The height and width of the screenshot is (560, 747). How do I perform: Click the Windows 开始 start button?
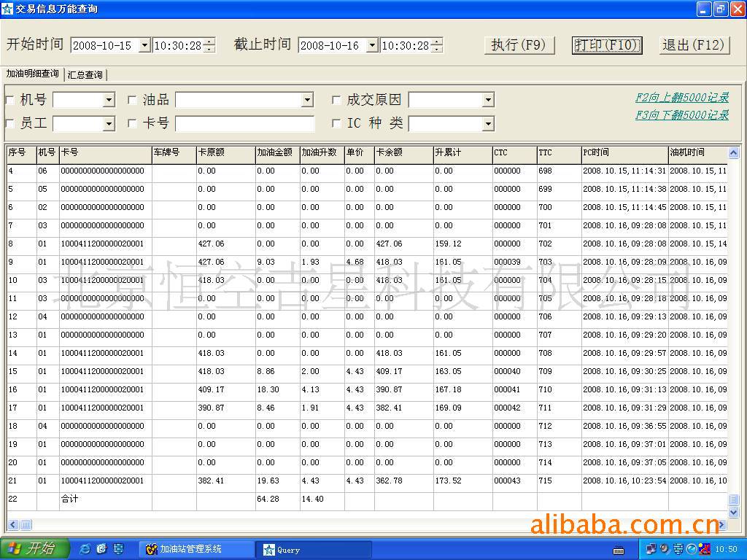34,549
